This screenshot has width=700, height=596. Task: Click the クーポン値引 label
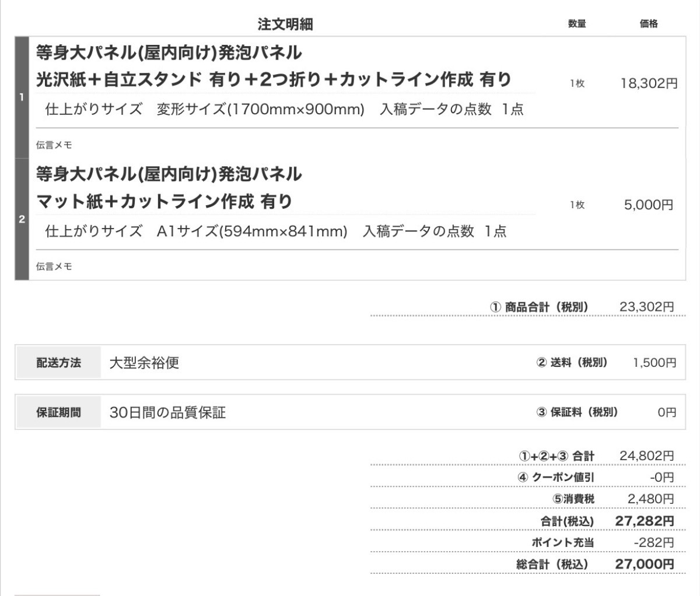pyautogui.click(x=563, y=477)
